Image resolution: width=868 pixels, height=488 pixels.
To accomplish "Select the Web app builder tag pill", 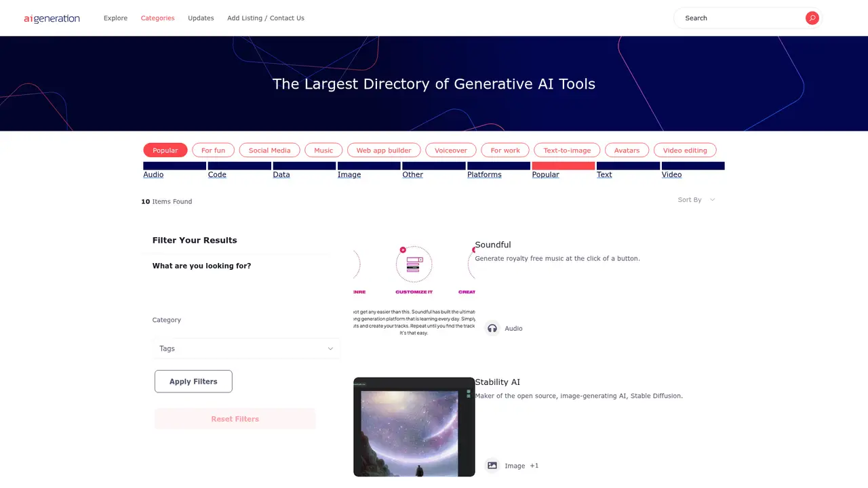I will 384,150.
